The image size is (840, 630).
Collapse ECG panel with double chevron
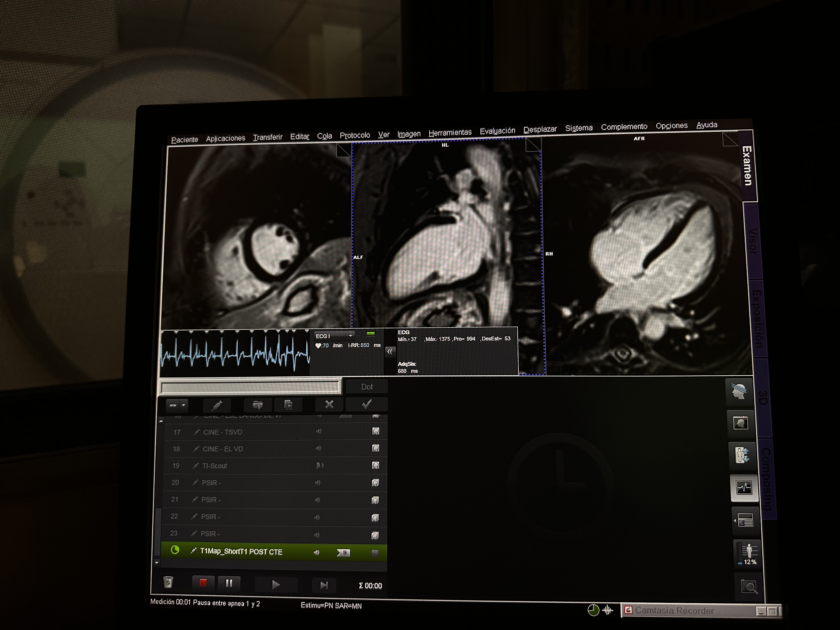[390, 352]
